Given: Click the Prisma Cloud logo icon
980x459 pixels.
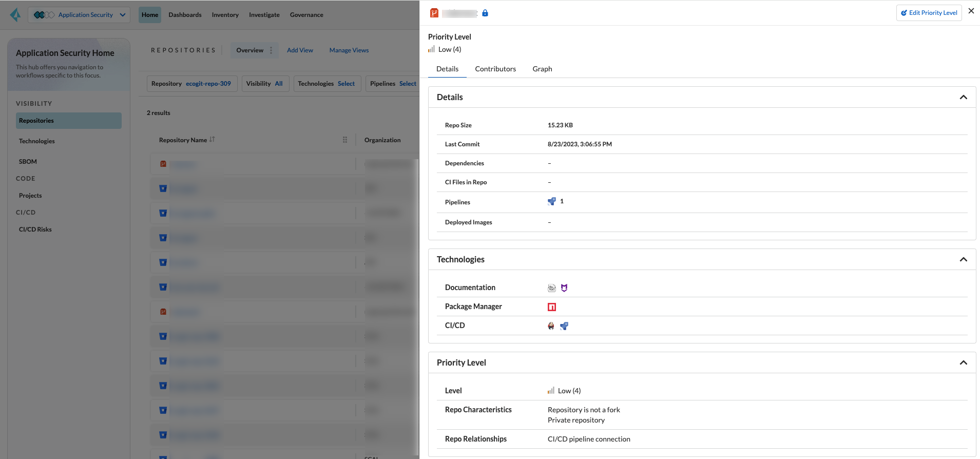Looking at the screenshot, I should coord(16,15).
